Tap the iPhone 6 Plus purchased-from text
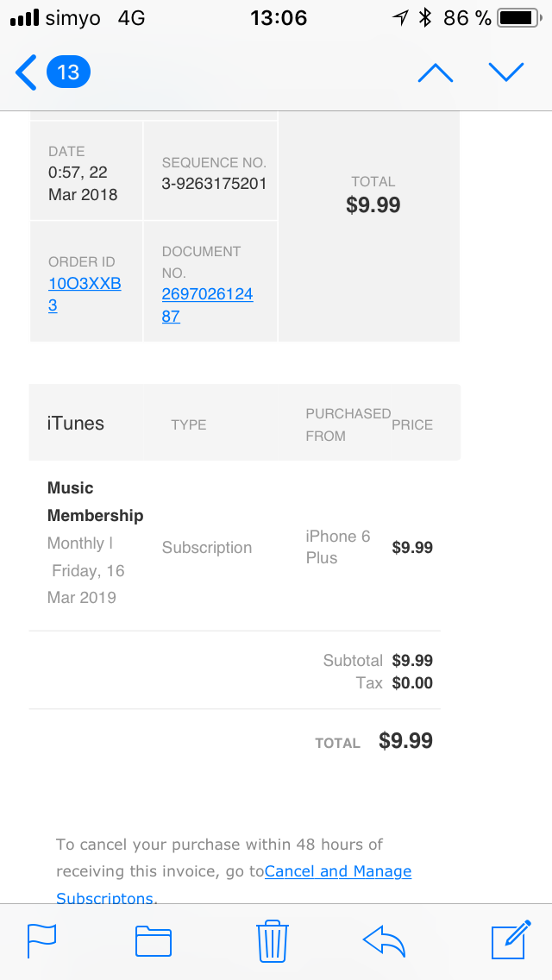Image resolution: width=552 pixels, height=980 pixels. click(x=337, y=547)
